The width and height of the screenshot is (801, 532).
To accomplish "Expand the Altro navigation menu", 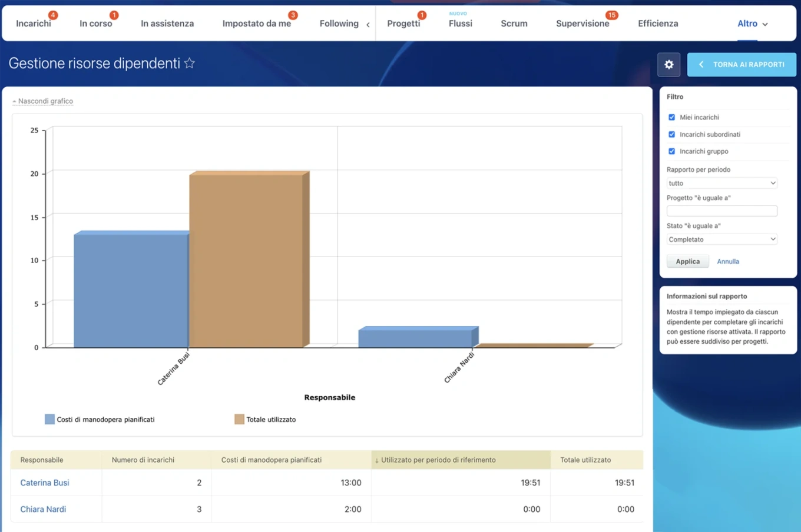I will (752, 24).
